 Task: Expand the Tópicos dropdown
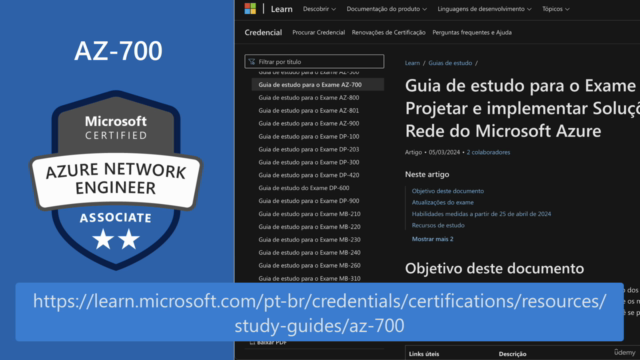556,9
